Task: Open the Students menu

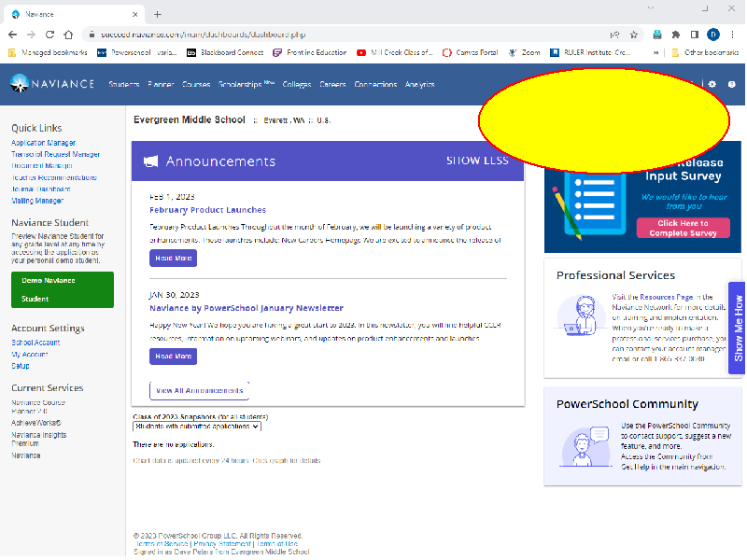Action: 124,84
